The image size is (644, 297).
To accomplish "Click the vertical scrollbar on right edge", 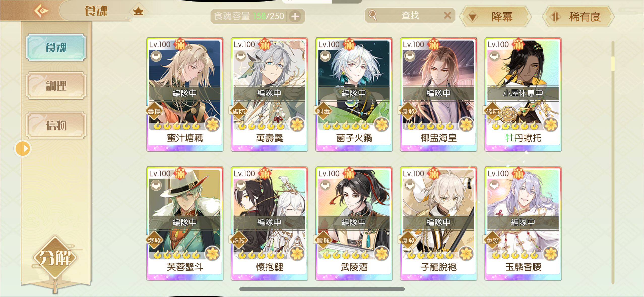I will (613, 162).
